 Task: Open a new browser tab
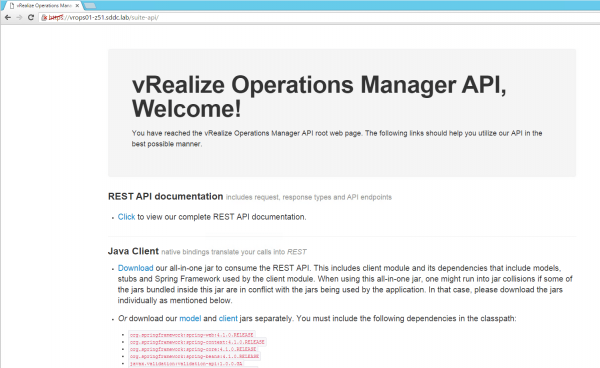click(x=90, y=5)
